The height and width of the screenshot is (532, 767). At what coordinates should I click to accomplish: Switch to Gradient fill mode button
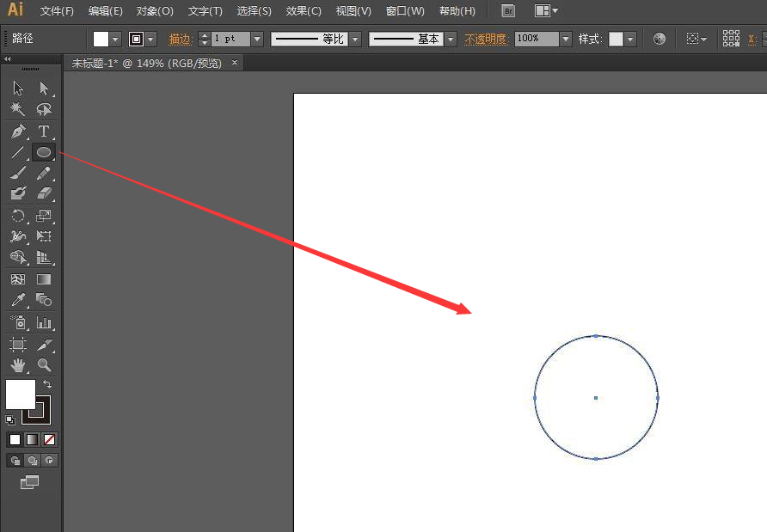[x=33, y=439]
